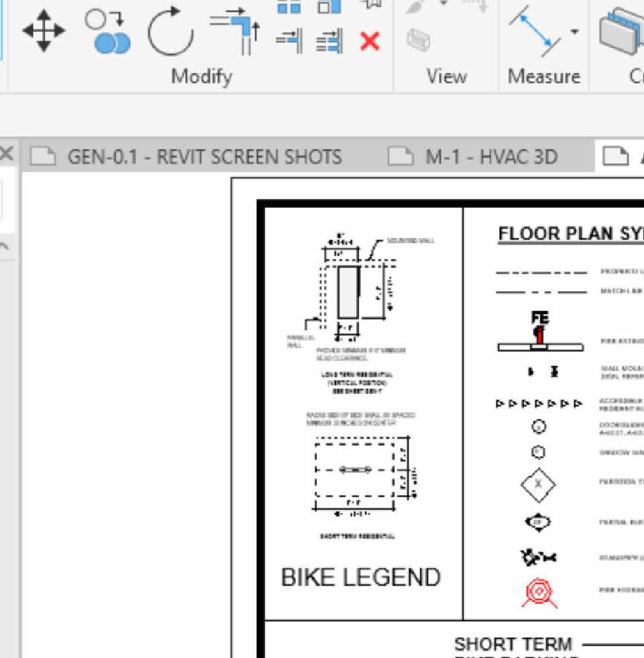Click the View panel label
644x658 pixels.
click(x=446, y=76)
